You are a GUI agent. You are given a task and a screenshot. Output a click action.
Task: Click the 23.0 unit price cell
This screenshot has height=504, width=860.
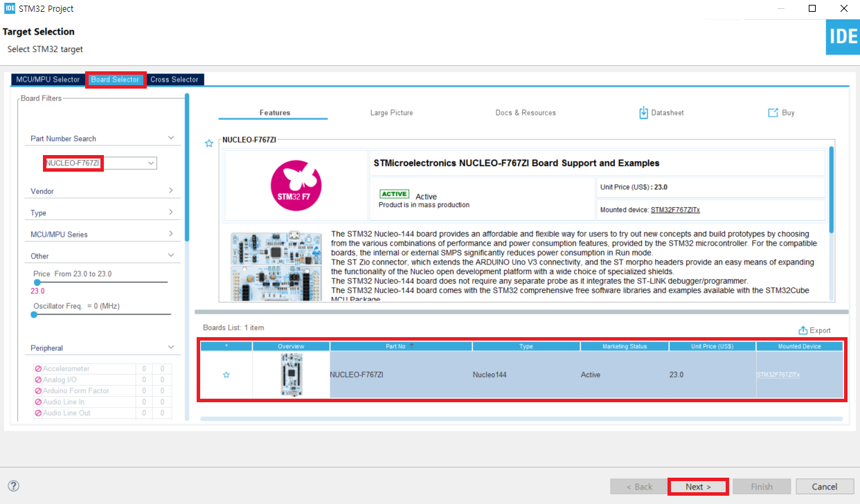pos(713,375)
